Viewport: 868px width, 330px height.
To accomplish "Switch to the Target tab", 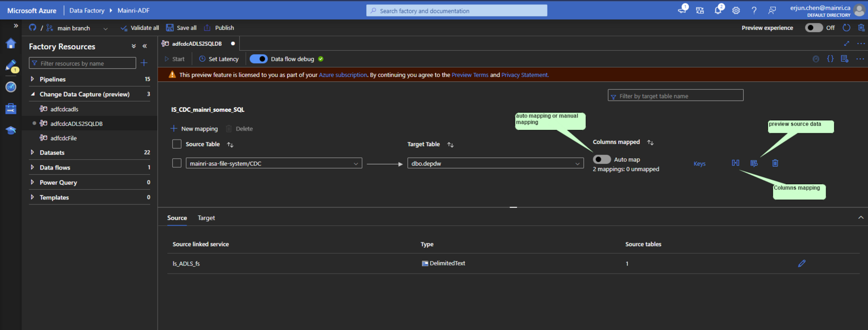I will coord(206,218).
